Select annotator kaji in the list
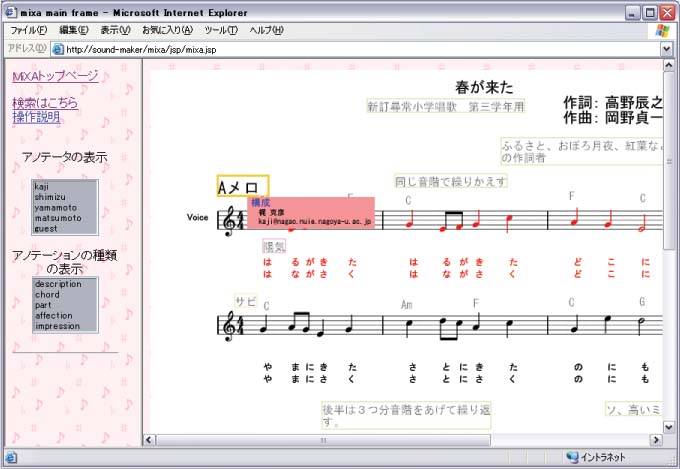Viewport: 680px width, 469px height. click(65, 187)
